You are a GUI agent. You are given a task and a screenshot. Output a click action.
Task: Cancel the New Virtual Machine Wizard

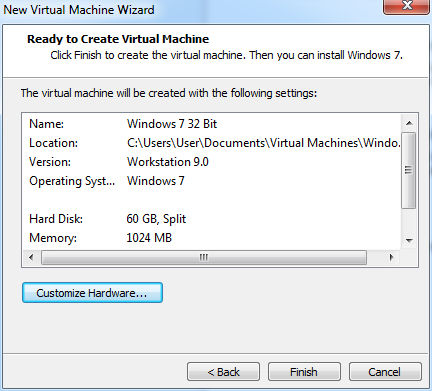385,372
